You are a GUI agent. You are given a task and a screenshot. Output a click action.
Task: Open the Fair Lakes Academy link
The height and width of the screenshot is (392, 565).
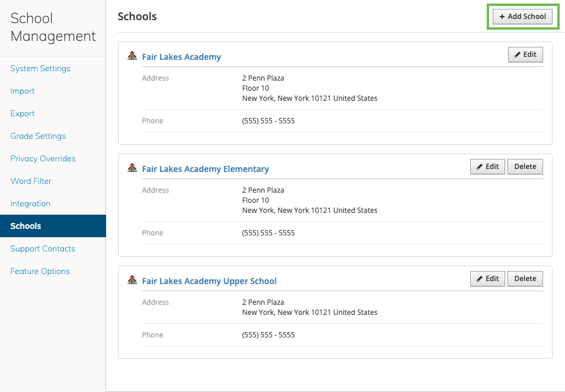(181, 57)
